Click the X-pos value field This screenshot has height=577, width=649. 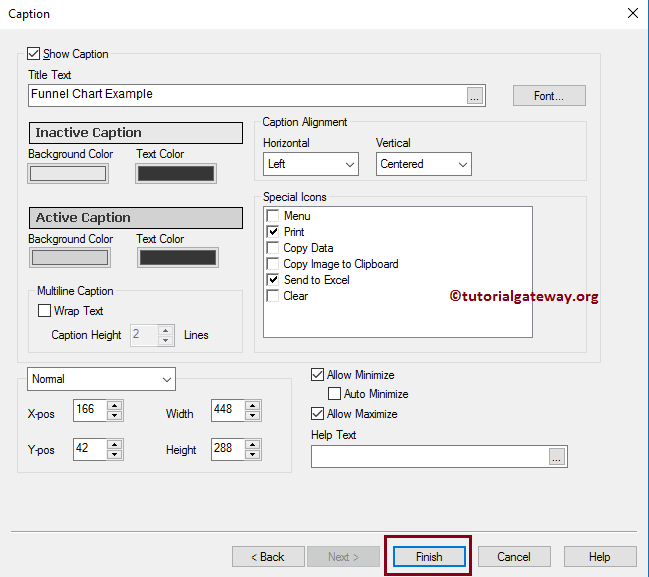click(x=90, y=410)
